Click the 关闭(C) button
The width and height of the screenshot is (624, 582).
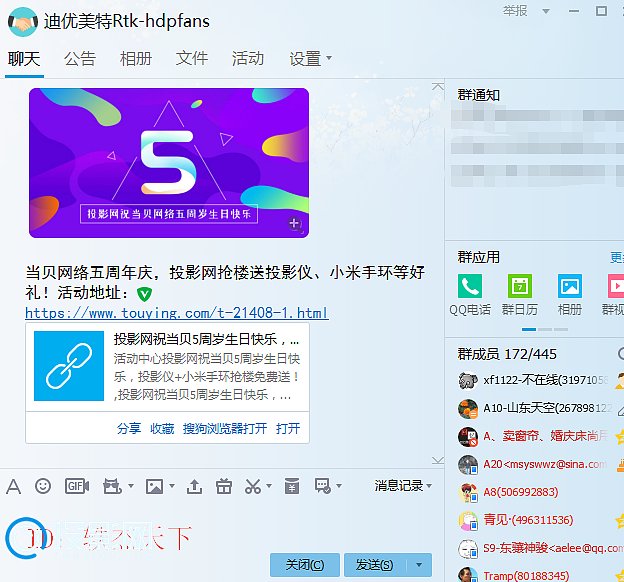[305, 564]
